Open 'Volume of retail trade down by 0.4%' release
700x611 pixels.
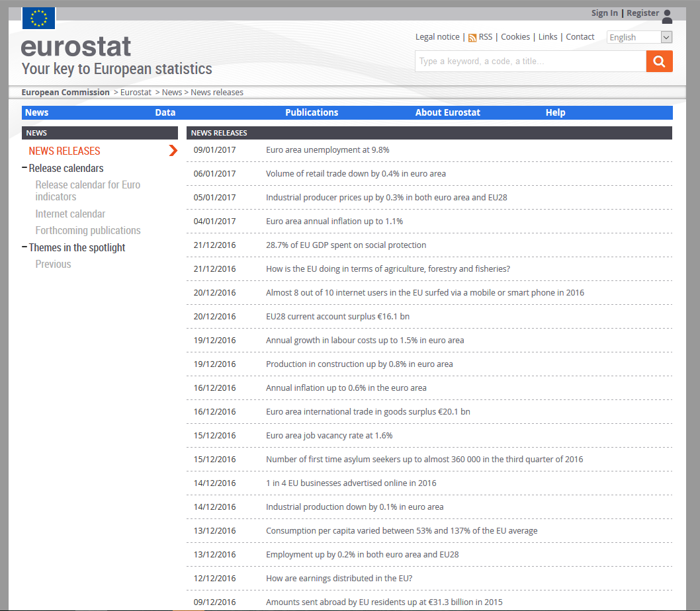(356, 174)
